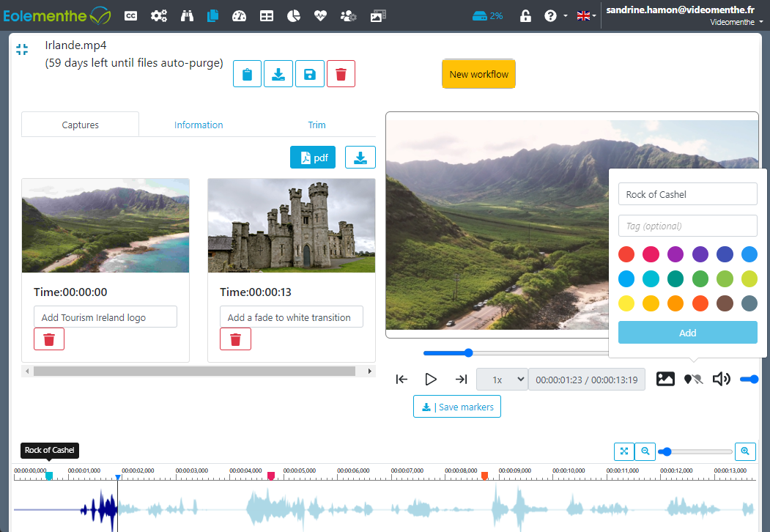The image size is (770, 532).
Task: Open the binoculars search icon
Action: click(187, 15)
